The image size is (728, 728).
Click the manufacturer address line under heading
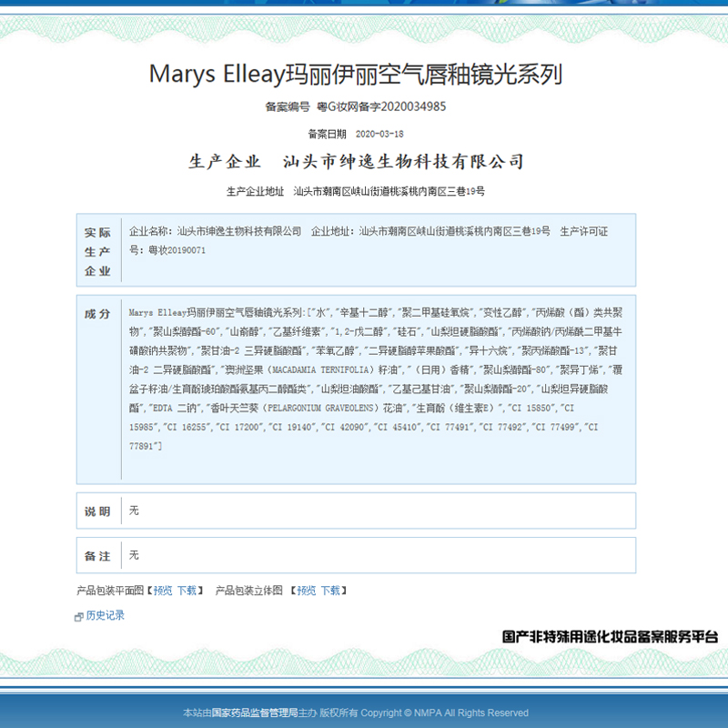point(356,191)
